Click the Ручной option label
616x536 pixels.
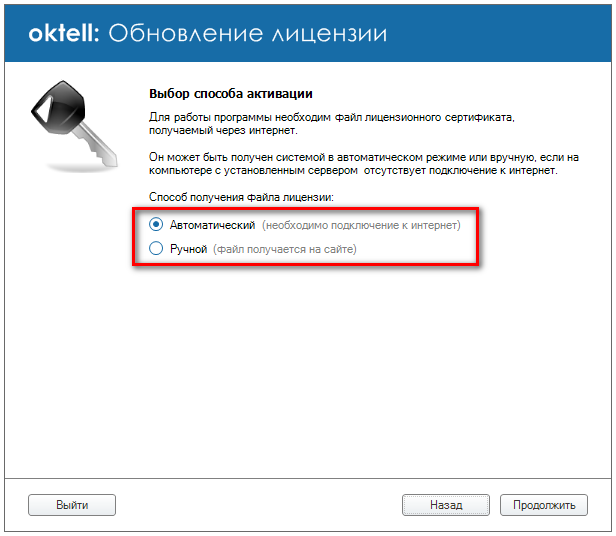point(188,249)
